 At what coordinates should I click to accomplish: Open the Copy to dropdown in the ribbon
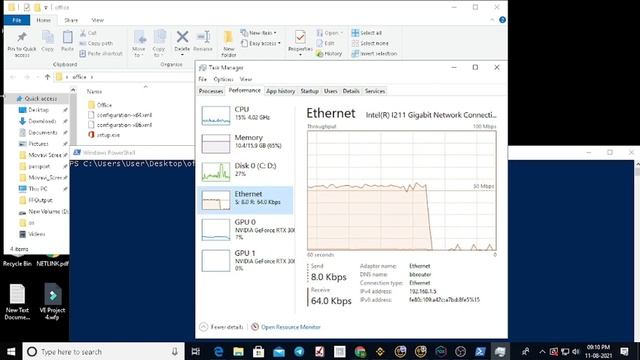pos(159,44)
